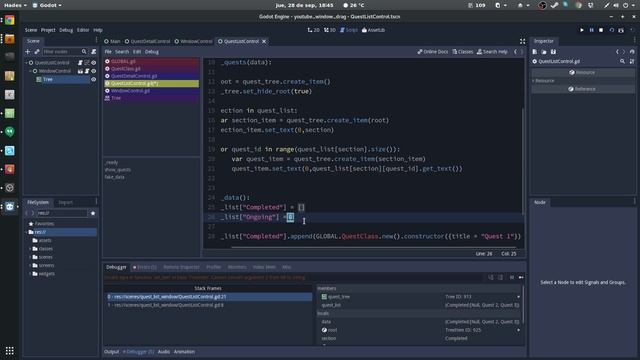Open the script editor Search menu
640x360 pixels.
pyautogui.click(x=122, y=52)
